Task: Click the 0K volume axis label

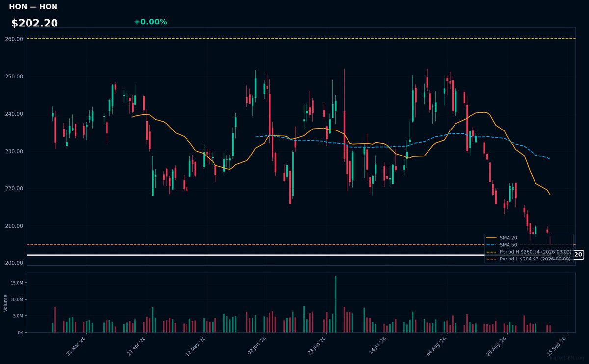Action: (20, 333)
